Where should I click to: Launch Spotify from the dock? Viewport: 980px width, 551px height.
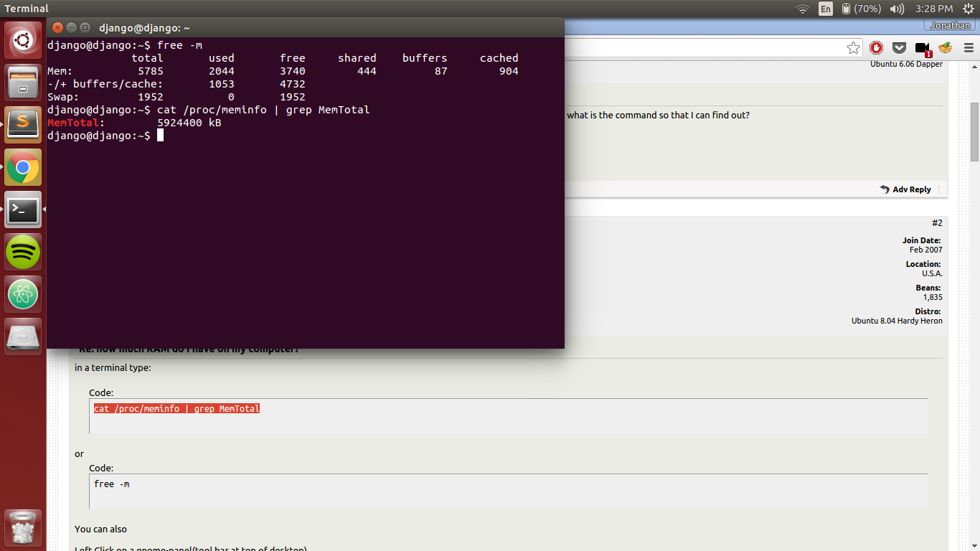[24, 252]
